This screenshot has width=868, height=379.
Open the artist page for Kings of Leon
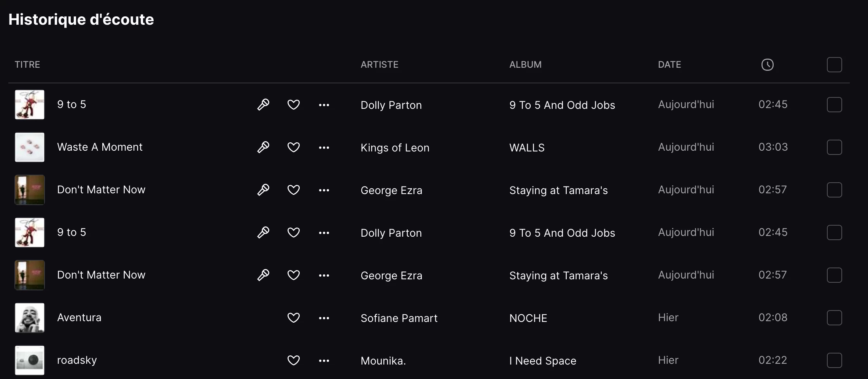coord(395,148)
